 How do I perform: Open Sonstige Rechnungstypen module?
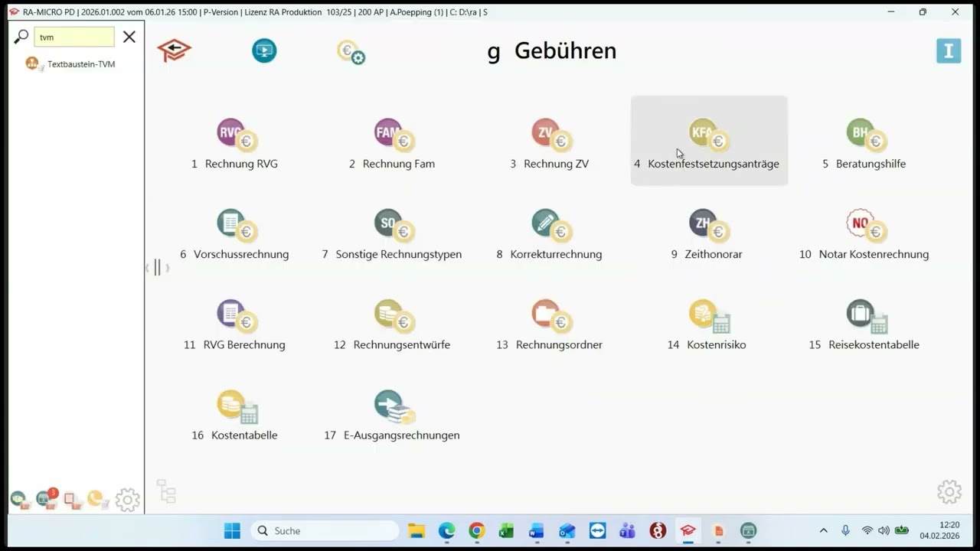[x=392, y=234]
